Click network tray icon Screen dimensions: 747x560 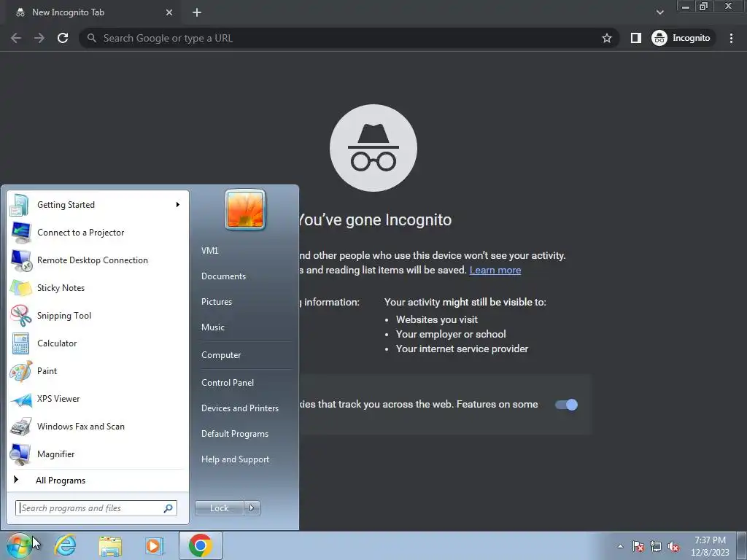pos(656,546)
